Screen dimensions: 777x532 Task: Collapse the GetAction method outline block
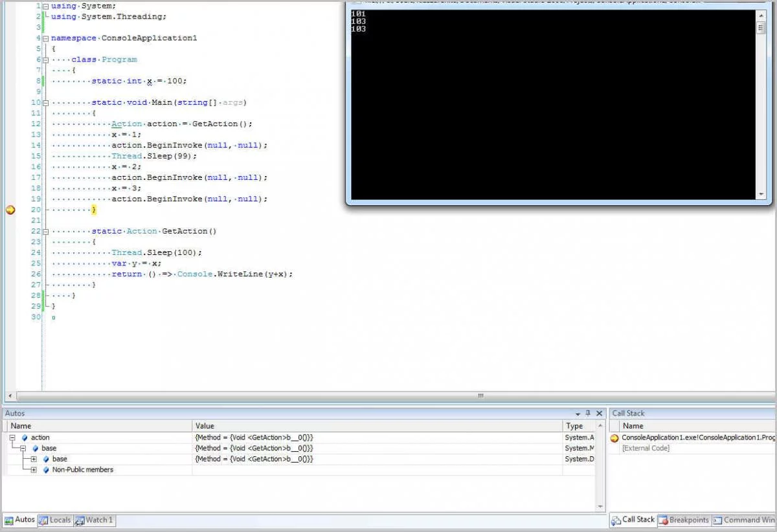click(x=45, y=231)
